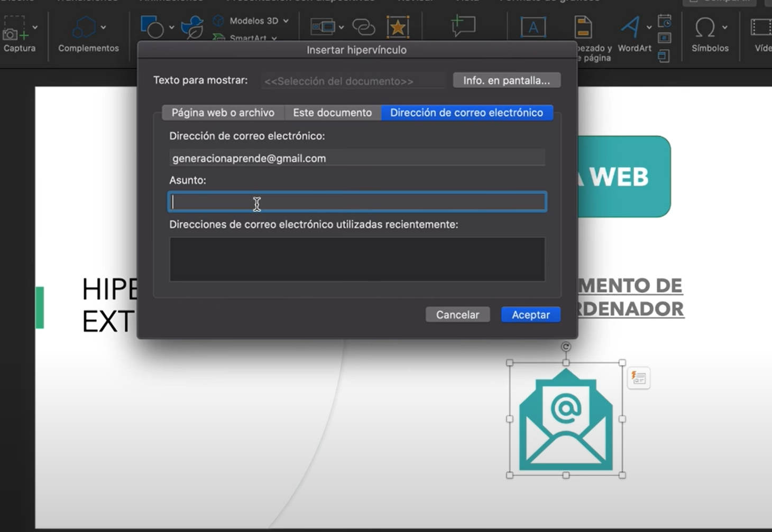Click the Insertar hipervínculo dialog title
Screen dimensions: 772x532
click(357, 50)
